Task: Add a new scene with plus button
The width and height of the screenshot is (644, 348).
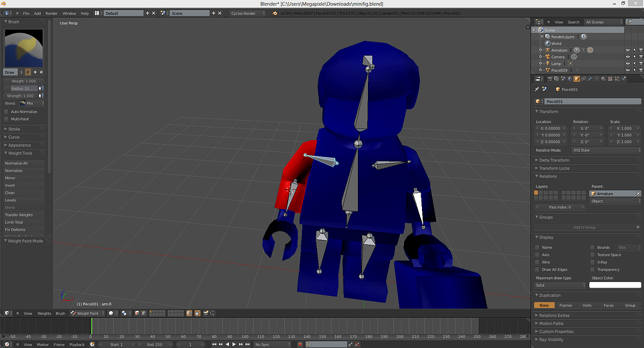Action: click(x=213, y=13)
